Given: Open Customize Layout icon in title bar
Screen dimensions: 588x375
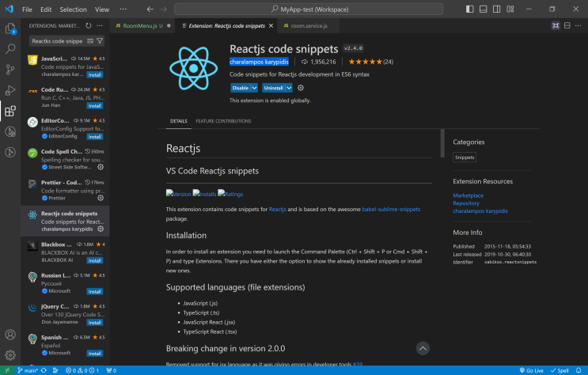Looking at the screenshot, I should pyautogui.click(x=510, y=9).
